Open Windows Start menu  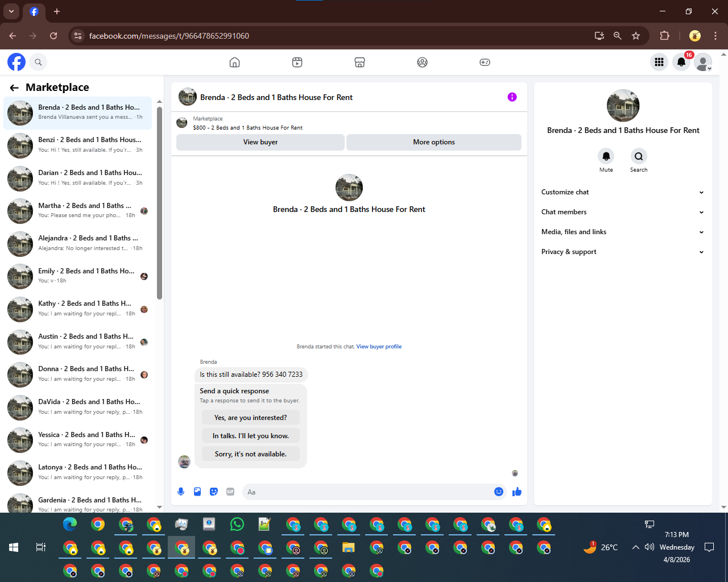pos(14,547)
